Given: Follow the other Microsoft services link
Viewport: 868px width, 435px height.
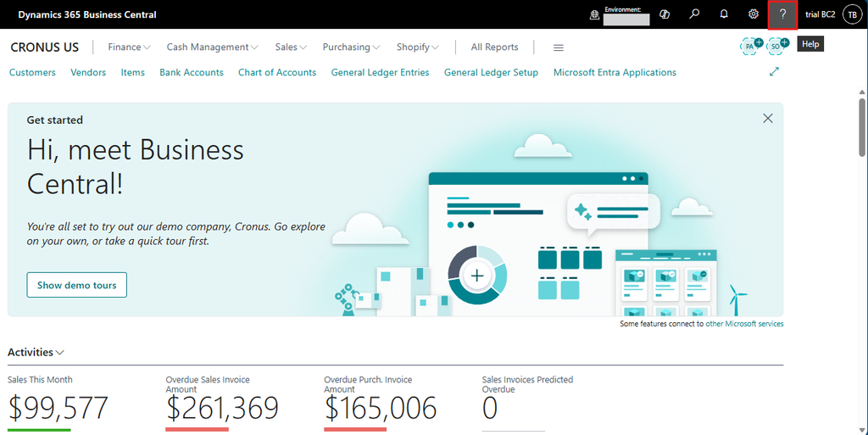Looking at the screenshot, I should [744, 324].
